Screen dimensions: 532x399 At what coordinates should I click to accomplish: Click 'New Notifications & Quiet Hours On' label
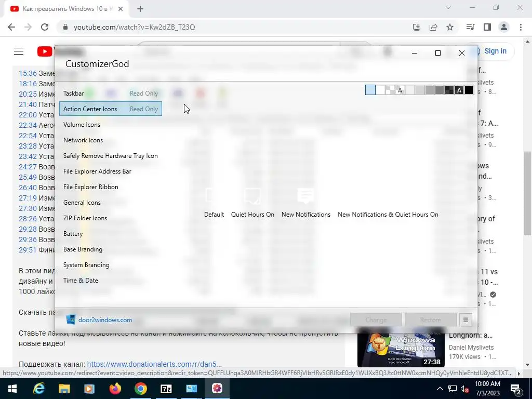coord(388,215)
